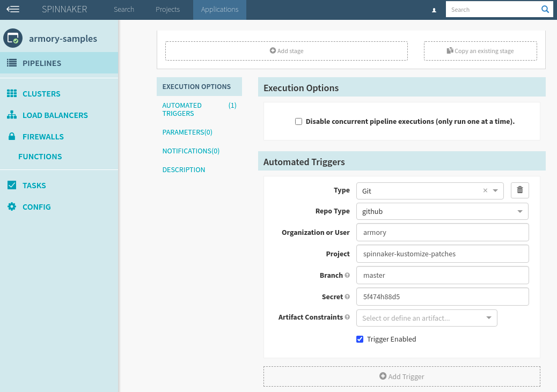Open Clusters in the sidebar
This screenshot has width=557, height=392.
[41, 94]
